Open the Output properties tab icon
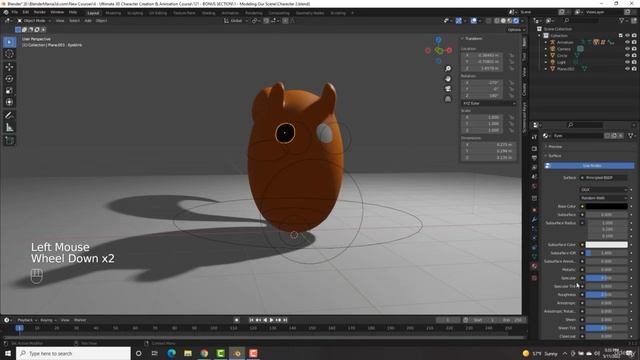Screen dimensions: 640x360 (x=534, y=158)
